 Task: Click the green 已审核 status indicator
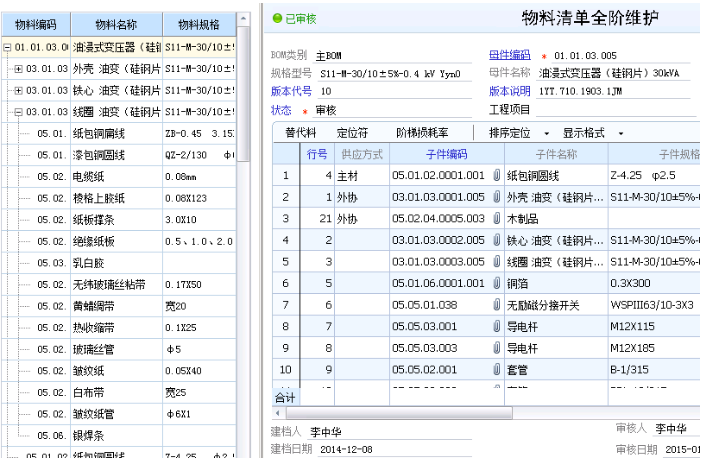[x=295, y=18]
